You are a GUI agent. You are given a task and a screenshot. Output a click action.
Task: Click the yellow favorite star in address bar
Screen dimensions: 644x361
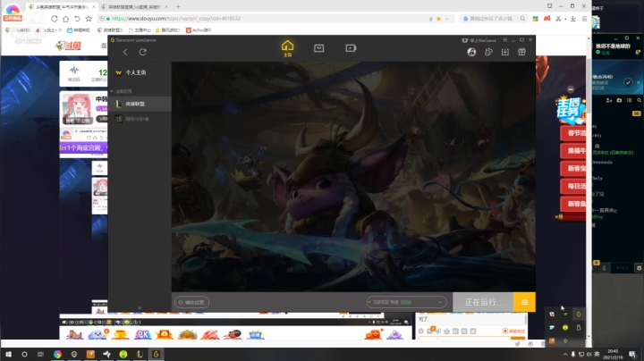438,19
